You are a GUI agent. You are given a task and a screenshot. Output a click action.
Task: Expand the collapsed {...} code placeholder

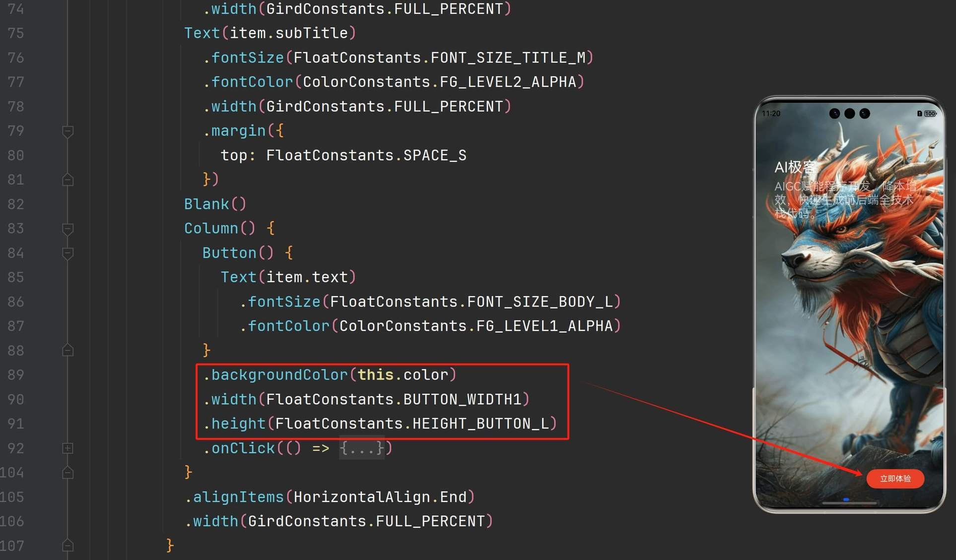pos(362,448)
